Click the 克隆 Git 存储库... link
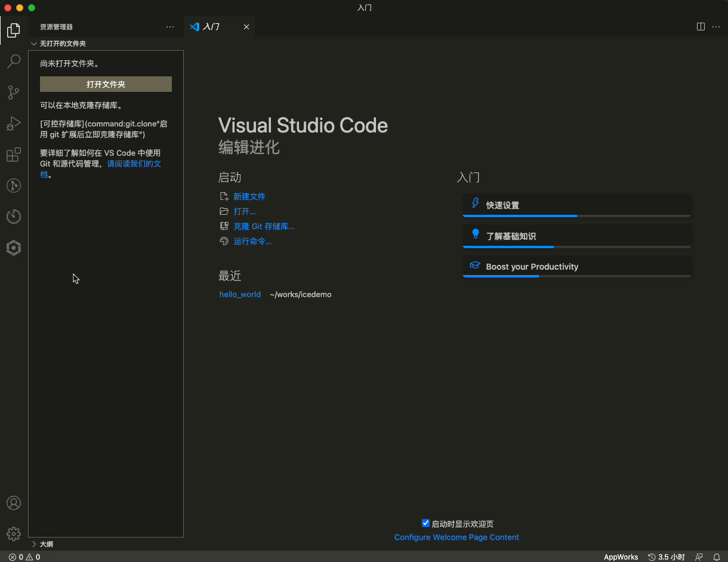This screenshot has height=562, width=728. (x=264, y=226)
